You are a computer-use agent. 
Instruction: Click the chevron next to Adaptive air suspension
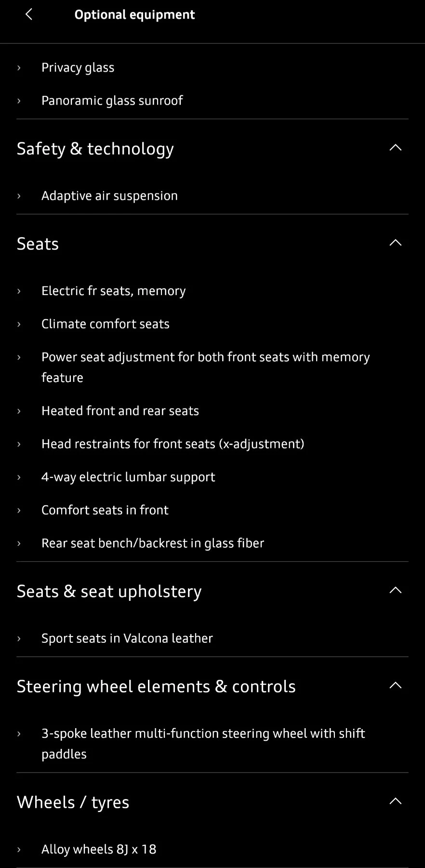click(x=19, y=196)
